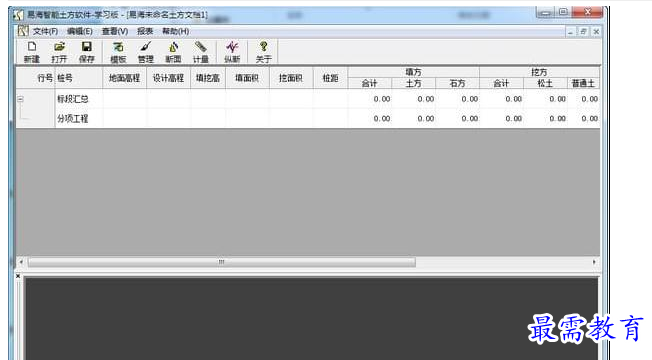The image size is (652, 360).
Task: Open the 断面 (Section) tool
Action: click(x=173, y=52)
